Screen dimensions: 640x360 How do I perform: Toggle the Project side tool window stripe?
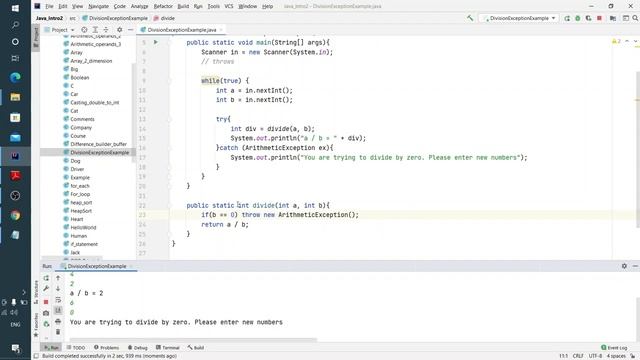coord(36,37)
